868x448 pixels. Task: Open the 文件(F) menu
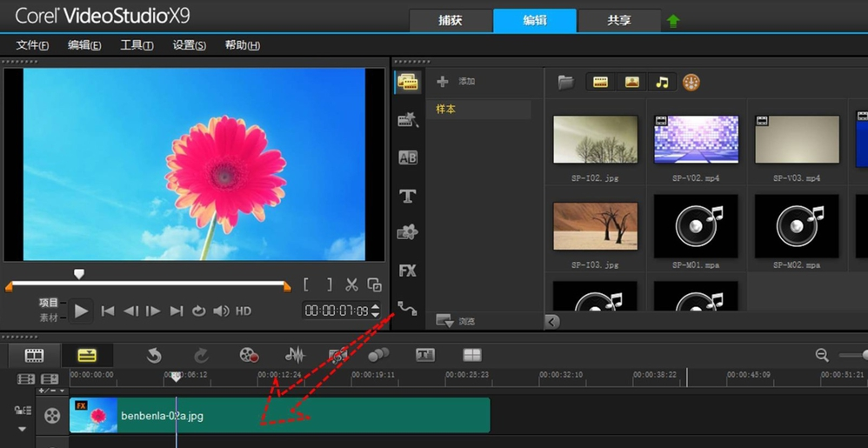(x=32, y=45)
